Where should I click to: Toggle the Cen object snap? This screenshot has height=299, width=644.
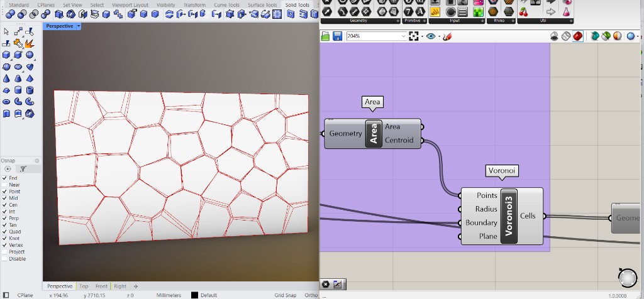(x=4, y=205)
